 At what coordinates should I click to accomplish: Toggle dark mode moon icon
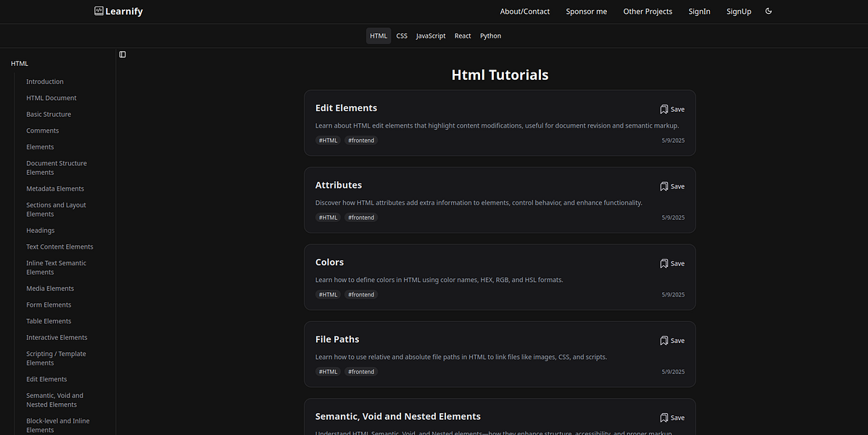tap(769, 11)
